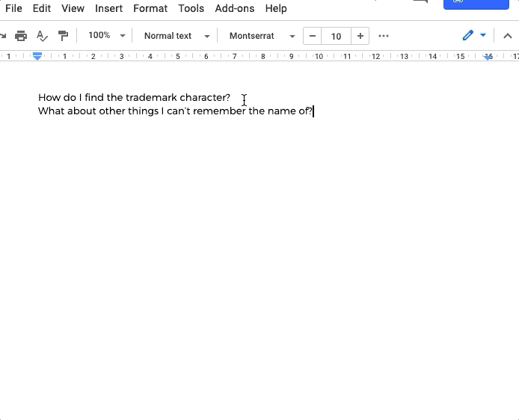Click the font size field showing 10
The height and width of the screenshot is (420, 519).
[337, 36]
